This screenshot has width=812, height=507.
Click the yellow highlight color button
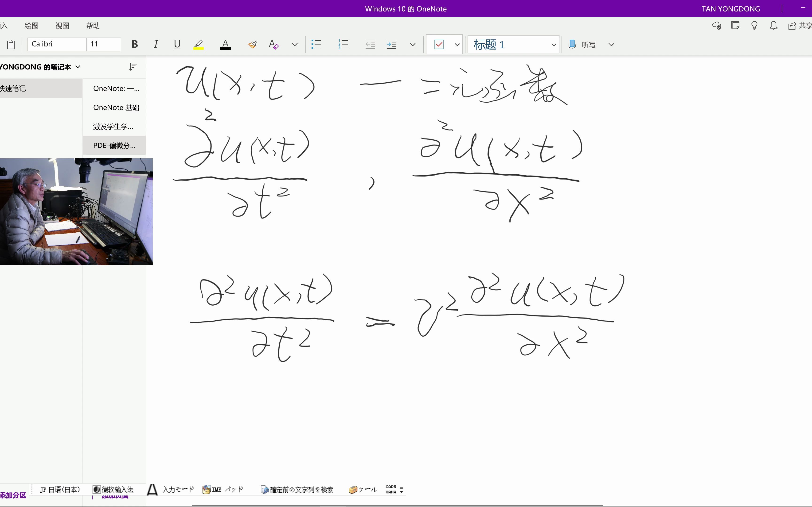198,44
